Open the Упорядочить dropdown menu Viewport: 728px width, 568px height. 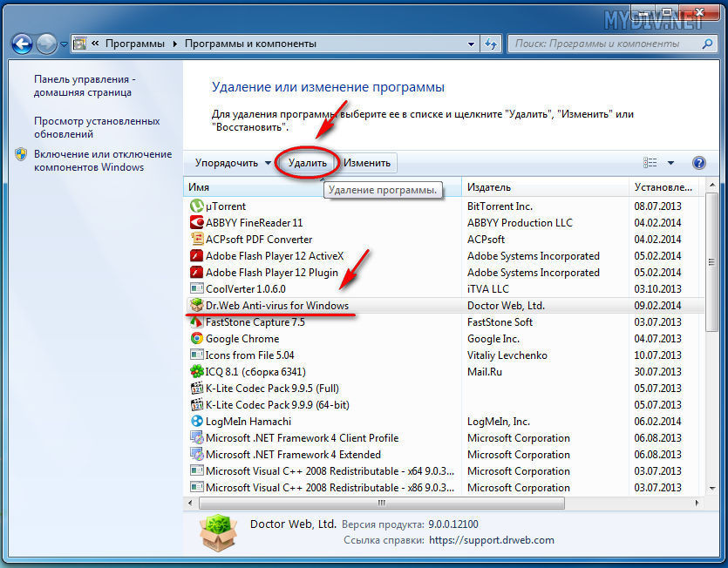point(233,163)
